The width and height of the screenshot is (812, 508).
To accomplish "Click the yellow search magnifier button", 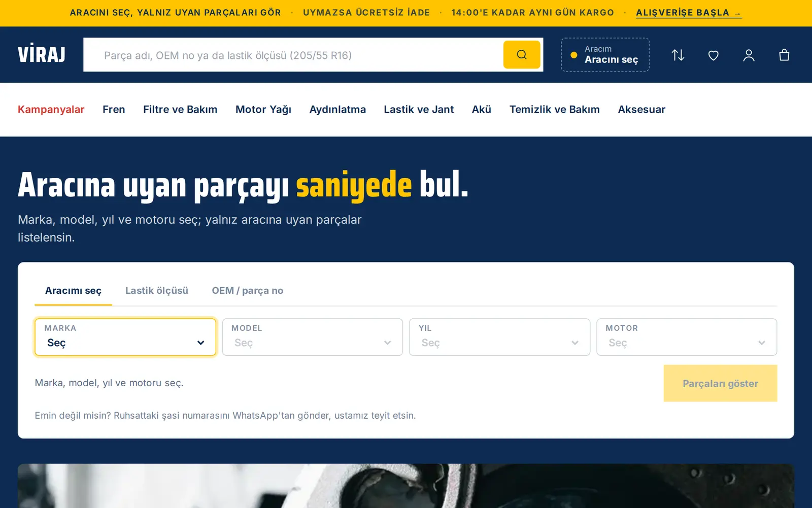I will (x=522, y=55).
